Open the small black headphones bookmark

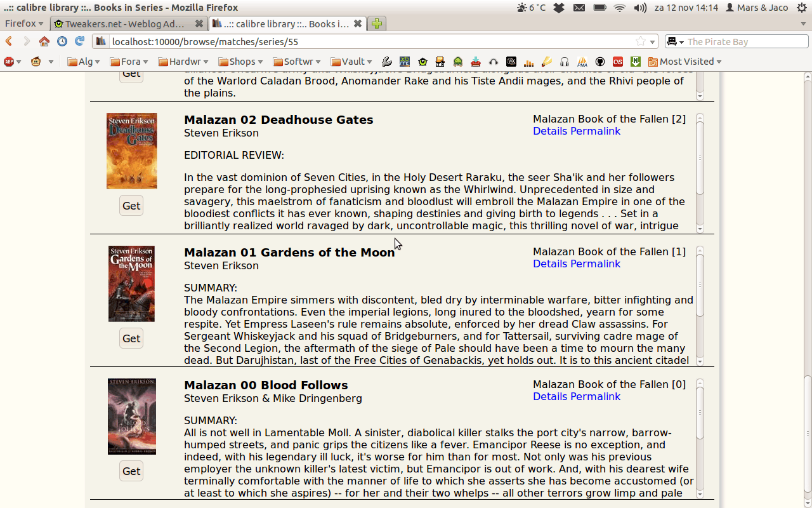coord(494,62)
